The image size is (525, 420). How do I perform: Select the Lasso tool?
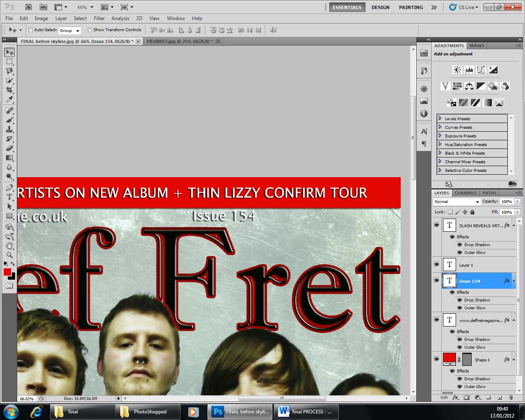tap(9, 71)
